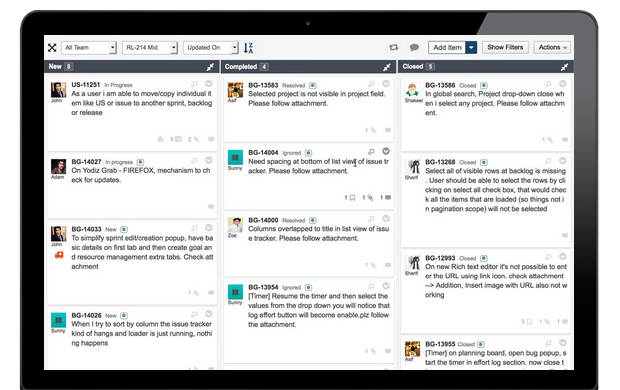620x390 pixels.
Task: Click the Show Filters button
Action: coord(505,47)
